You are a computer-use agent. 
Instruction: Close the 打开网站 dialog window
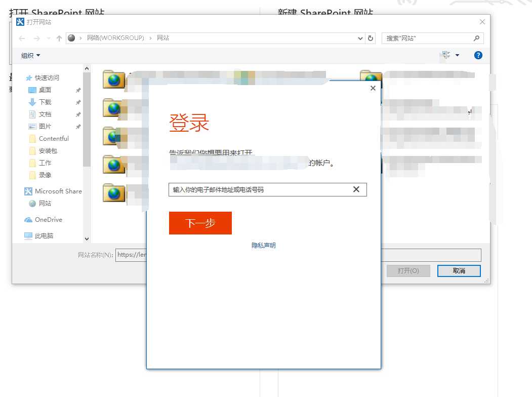tap(482, 22)
